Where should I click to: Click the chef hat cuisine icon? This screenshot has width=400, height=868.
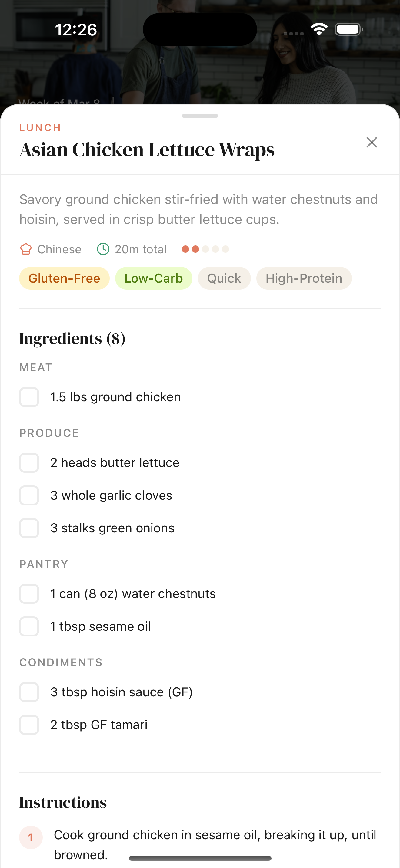[26, 249]
